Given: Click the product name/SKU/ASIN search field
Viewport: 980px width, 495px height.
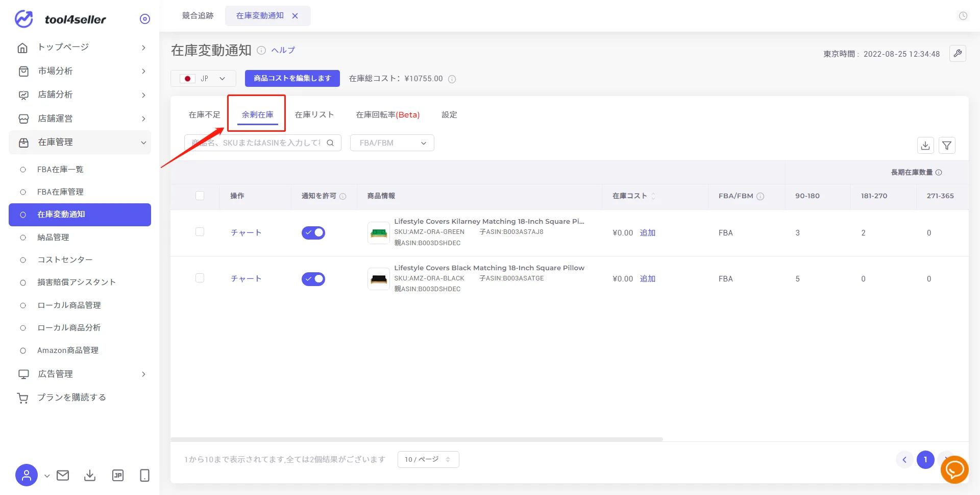Looking at the screenshot, I should pyautogui.click(x=262, y=143).
